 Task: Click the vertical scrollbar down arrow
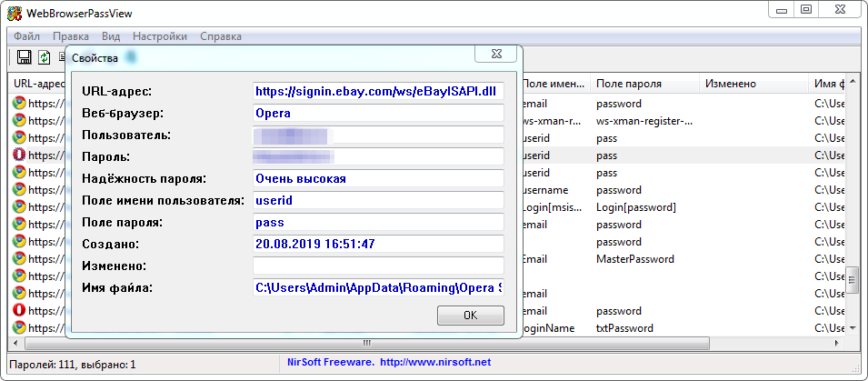click(x=852, y=328)
